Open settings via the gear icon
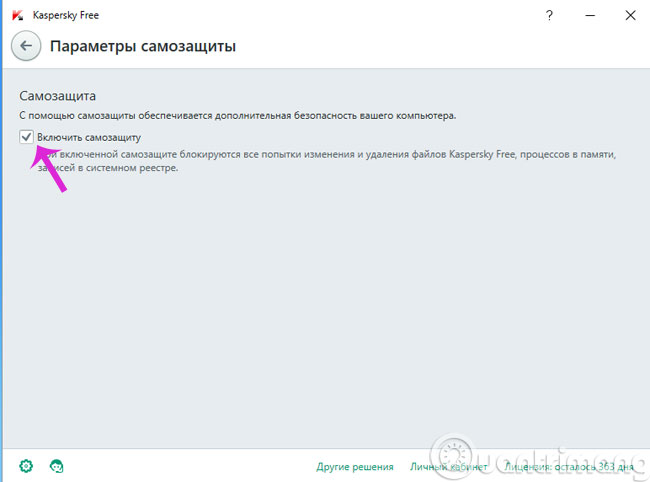Image resolution: width=650 pixels, height=482 pixels. click(x=26, y=466)
